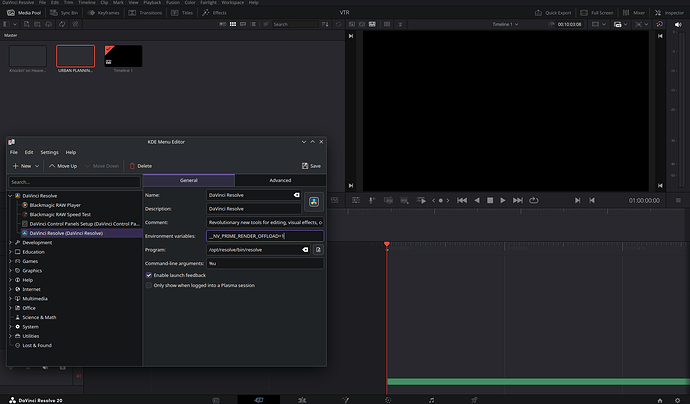
Task: Open the Sync Bin panel
Action: [64, 13]
